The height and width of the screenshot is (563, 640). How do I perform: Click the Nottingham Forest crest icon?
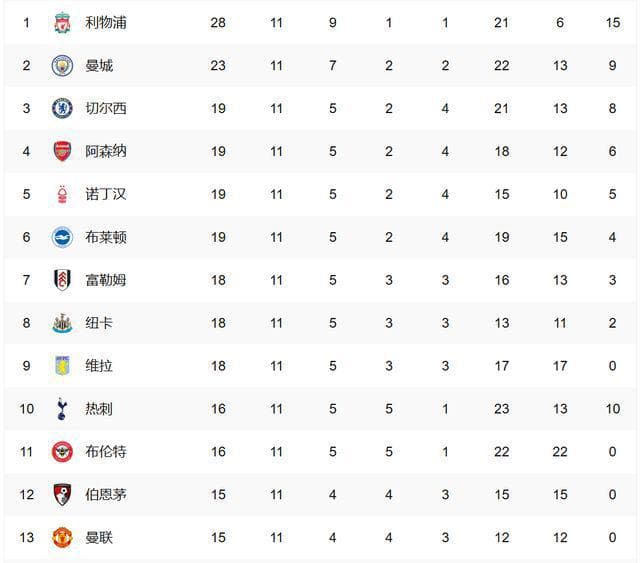(x=62, y=194)
